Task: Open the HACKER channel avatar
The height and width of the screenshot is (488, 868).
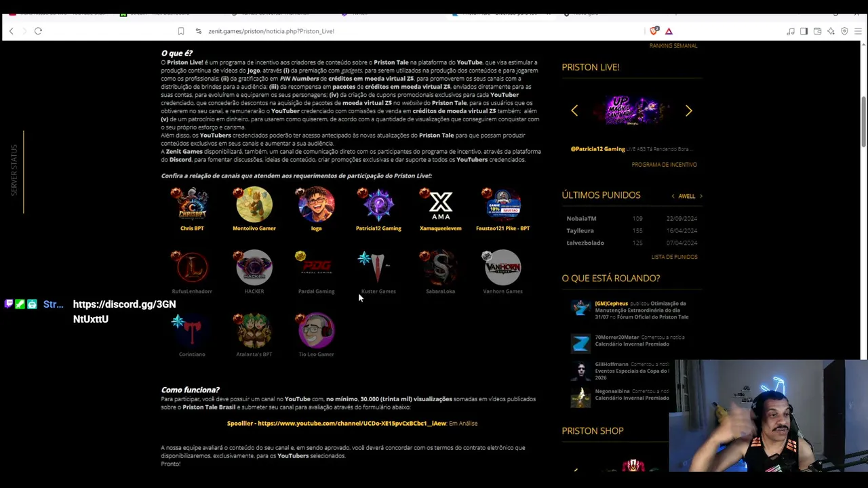Action: click(x=254, y=267)
